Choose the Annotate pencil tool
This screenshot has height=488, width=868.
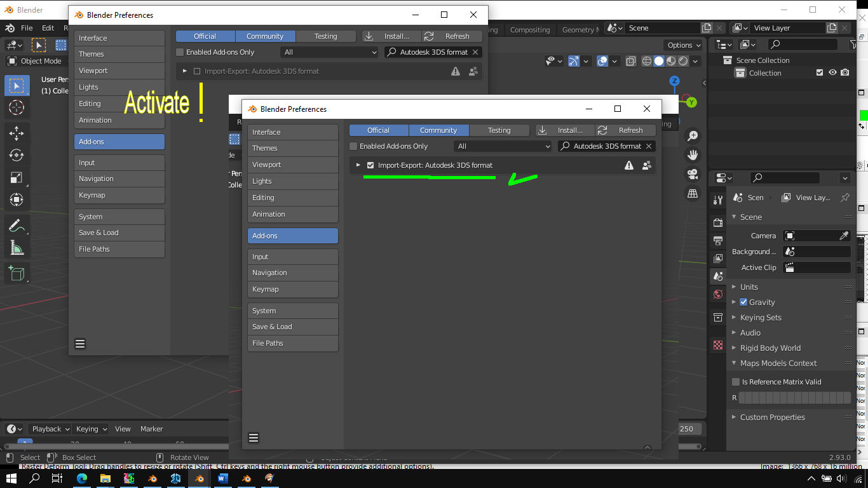(17, 226)
